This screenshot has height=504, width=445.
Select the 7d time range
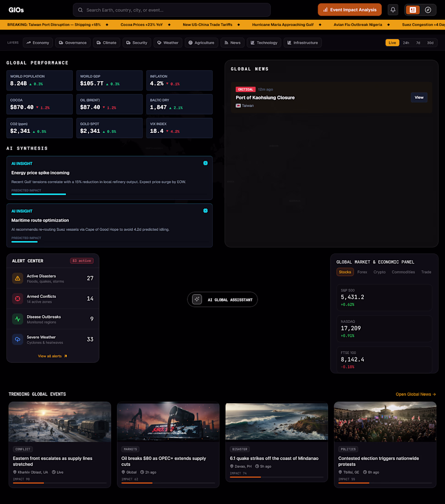[418, 43]
